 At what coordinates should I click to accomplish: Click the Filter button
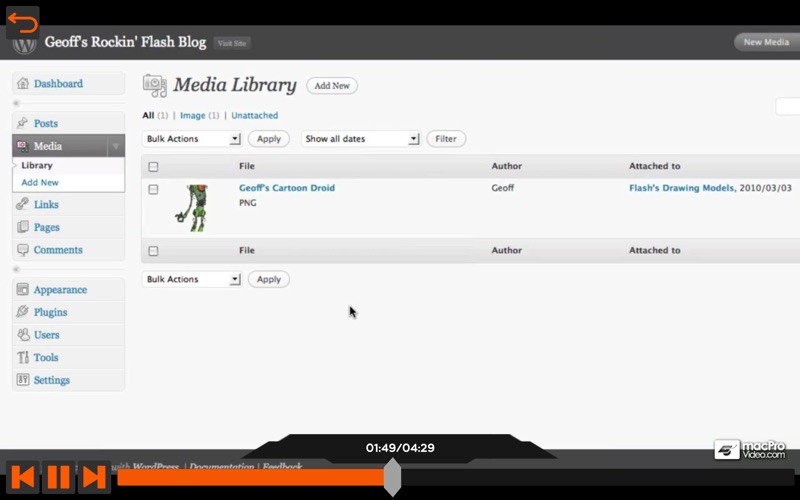[x=446, y=139]
